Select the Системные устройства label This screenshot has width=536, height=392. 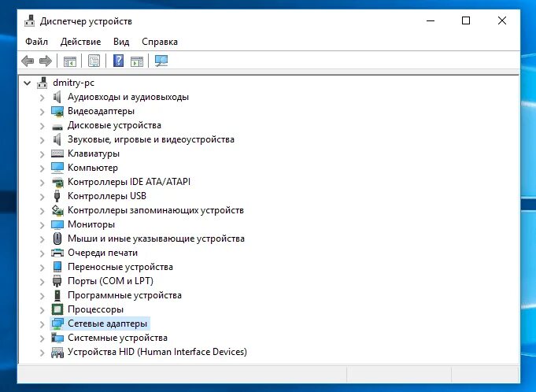click(117, 338)
